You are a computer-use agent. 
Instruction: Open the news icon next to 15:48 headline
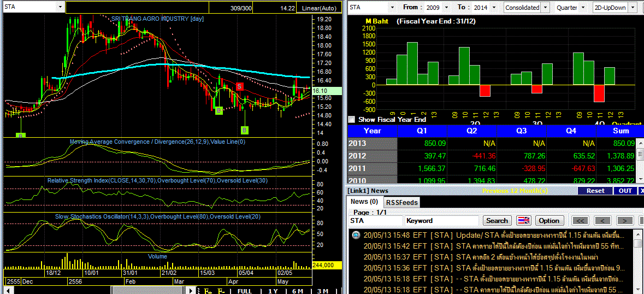pos(356,235)
